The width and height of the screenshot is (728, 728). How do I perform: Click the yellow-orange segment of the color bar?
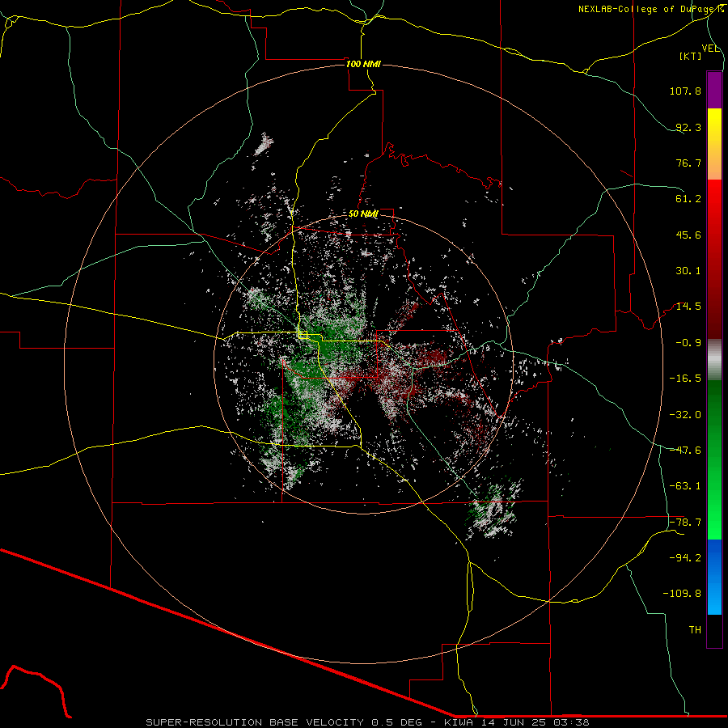point(714,144)
